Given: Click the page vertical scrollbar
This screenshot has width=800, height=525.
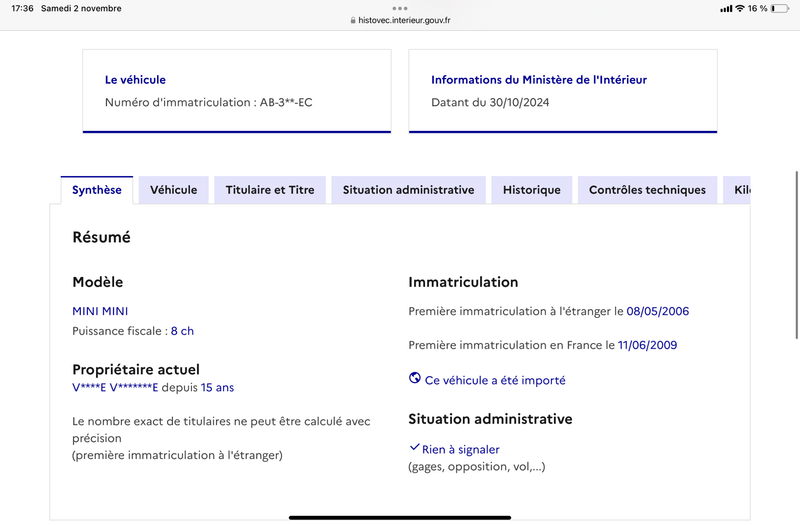Looking at the screenshot, I should pos(796,255).
